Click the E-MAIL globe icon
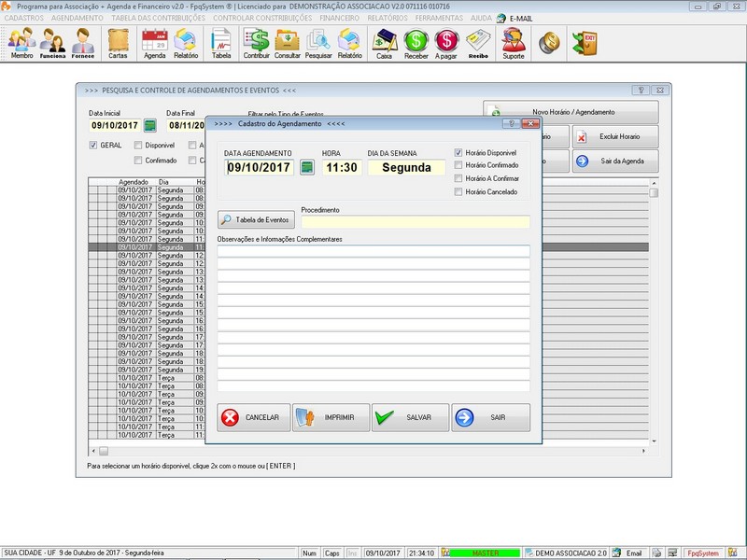 (500, 18)
